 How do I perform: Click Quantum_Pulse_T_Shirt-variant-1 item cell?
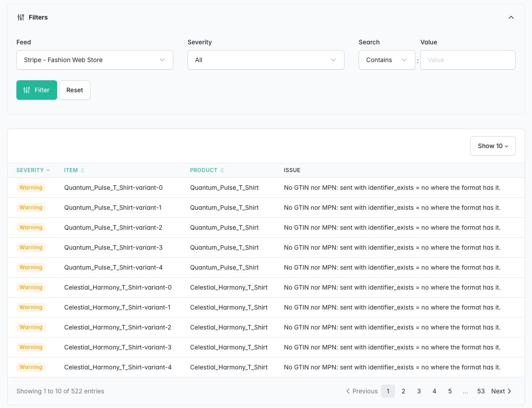113,208
